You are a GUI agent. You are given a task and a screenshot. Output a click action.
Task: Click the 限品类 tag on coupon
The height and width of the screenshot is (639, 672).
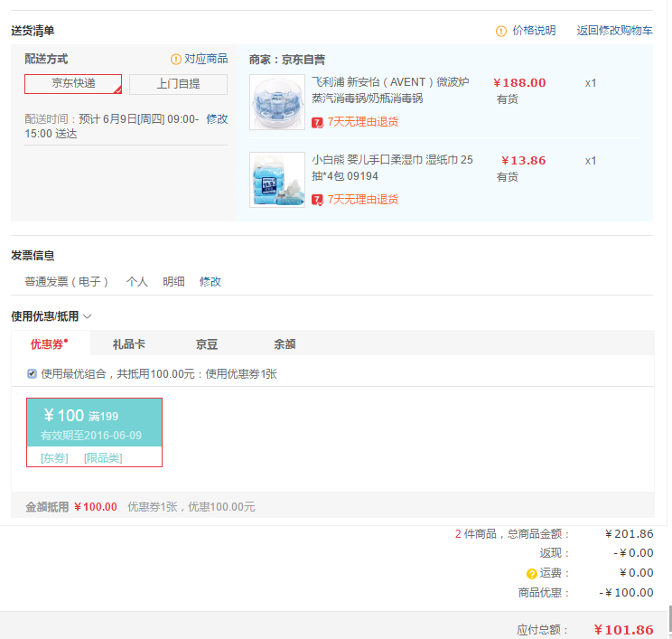[103, 458]
